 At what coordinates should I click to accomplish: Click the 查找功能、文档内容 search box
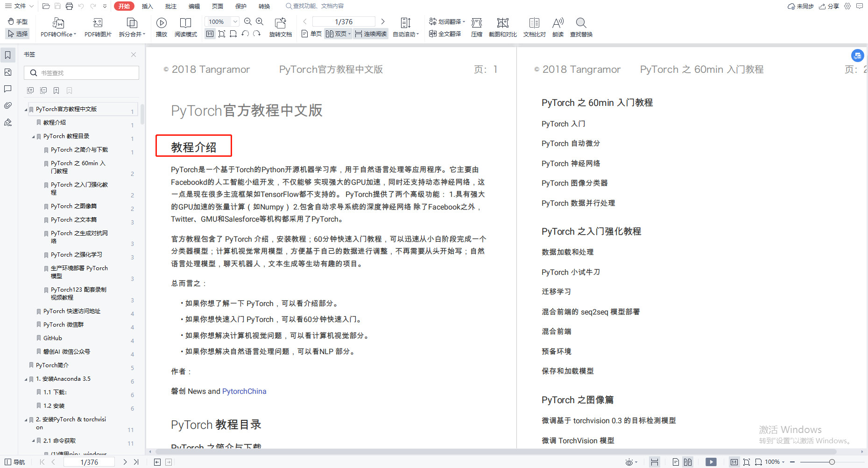pyautogui.click(x=315, y=6)
